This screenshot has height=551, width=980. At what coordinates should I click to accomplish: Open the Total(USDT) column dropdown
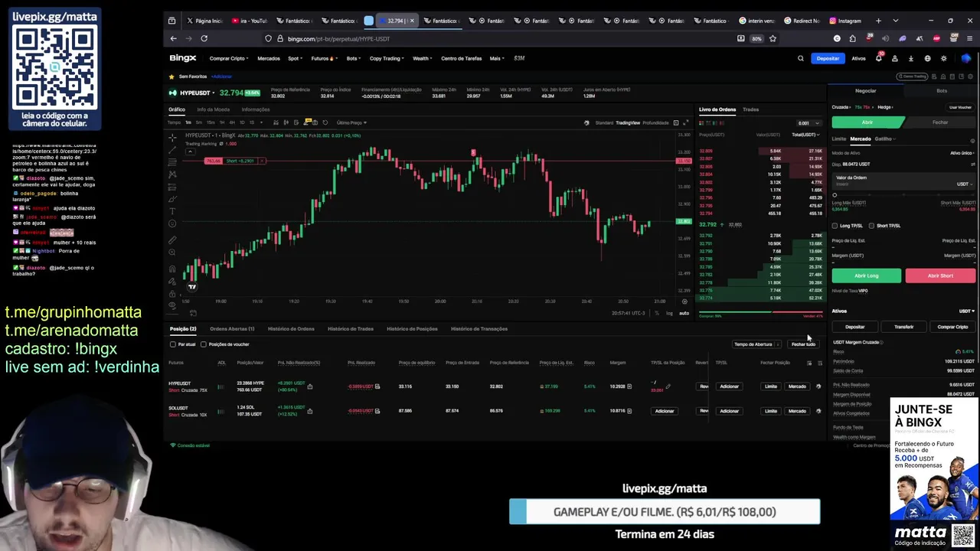pyautogui.click(x=805, y=135)
